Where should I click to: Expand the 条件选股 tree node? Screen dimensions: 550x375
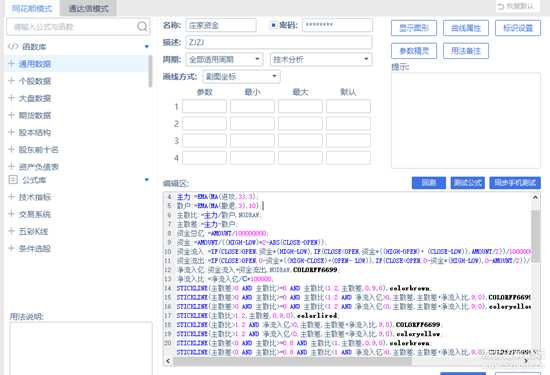(11, 248)
